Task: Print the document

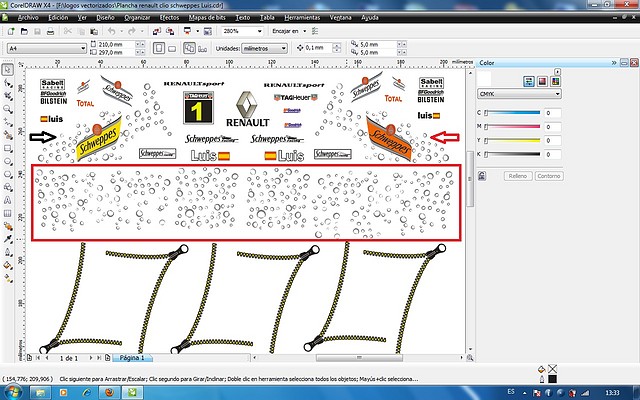Action: click(x=50, y=31)
